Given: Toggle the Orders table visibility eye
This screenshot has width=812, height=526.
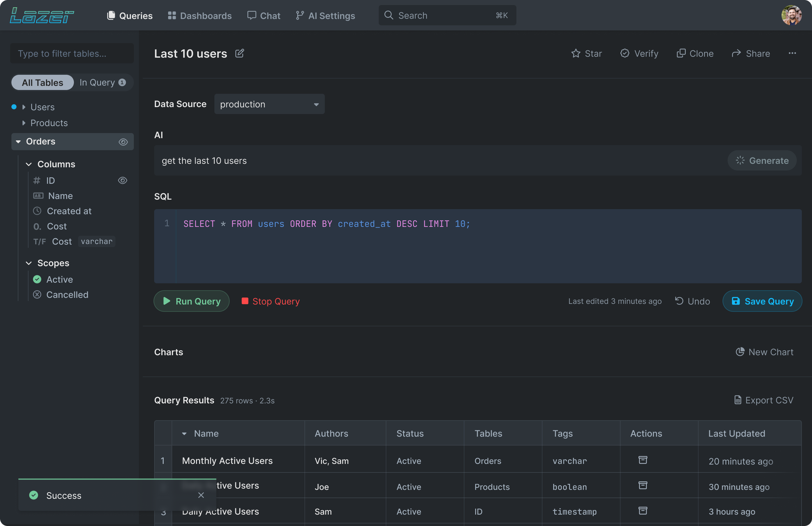Looking at the screenshot, I should point(123,142).
